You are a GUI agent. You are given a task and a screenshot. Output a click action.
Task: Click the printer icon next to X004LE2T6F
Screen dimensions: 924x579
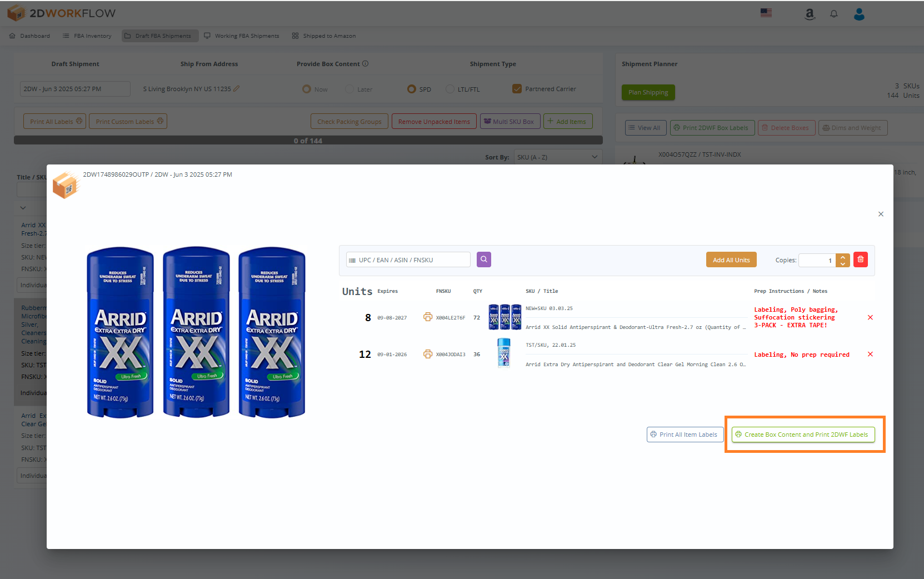tap(428, 317)
